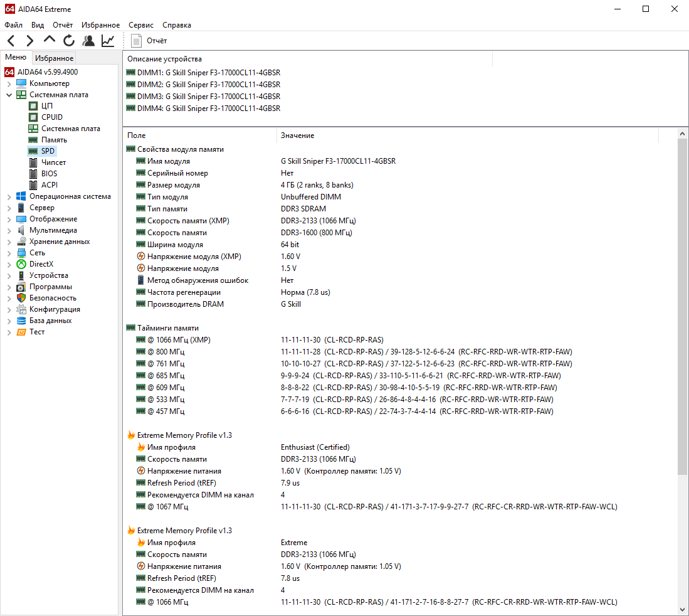The image size is (689, 616).
Task: Expand the Отображение tree node
Action: [9, 219]
